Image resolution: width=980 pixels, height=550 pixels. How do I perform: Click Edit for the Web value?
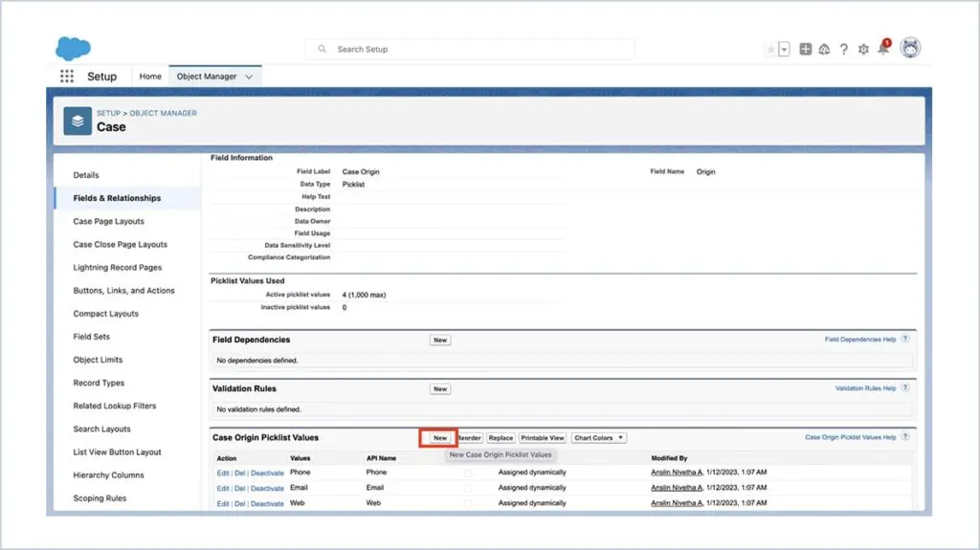[x=222, y=504]
